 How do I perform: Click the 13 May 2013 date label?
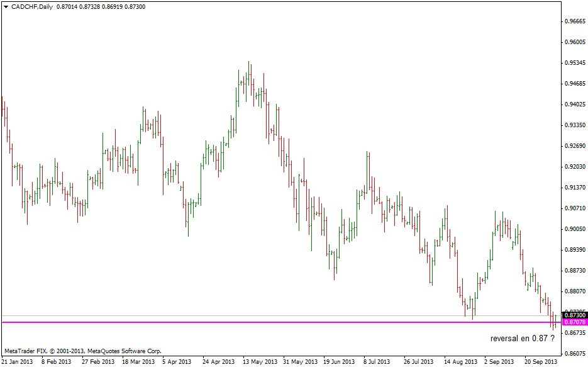point(259,362)
